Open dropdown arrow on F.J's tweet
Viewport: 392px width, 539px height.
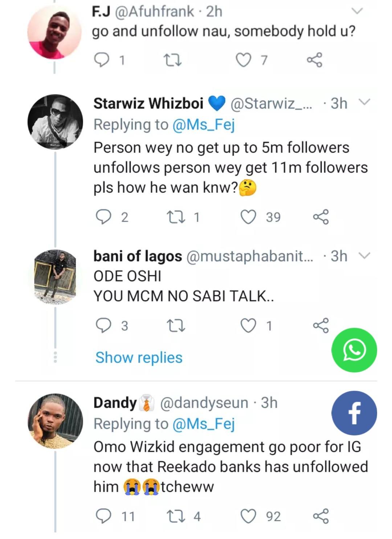coord(357,12)
